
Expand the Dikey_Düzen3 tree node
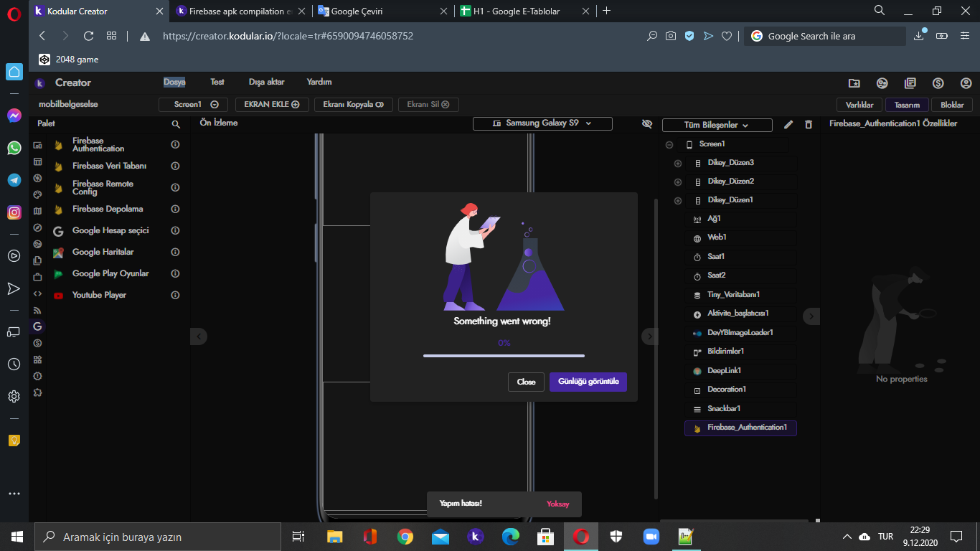tap(678, 164)
